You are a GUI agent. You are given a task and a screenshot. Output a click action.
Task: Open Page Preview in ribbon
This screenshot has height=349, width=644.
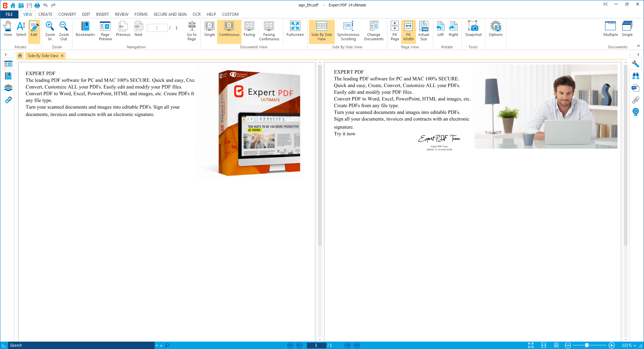(105, 31)
